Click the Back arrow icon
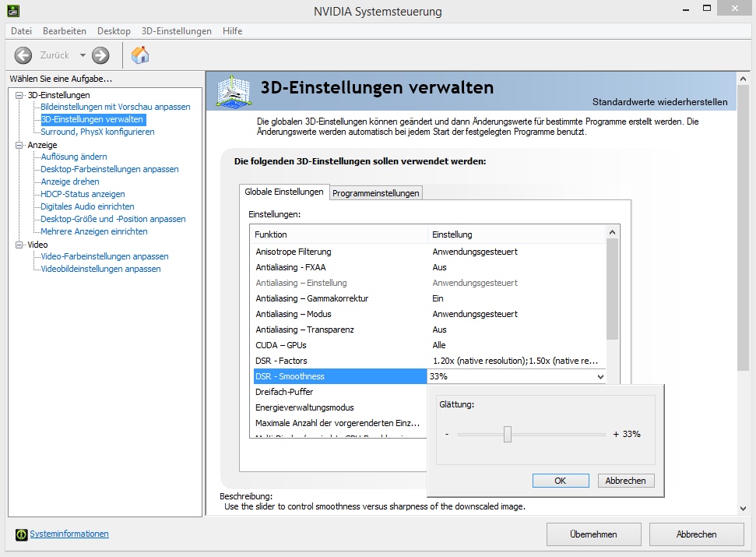Viewport: 756px width, 557px height. (23, 55)
